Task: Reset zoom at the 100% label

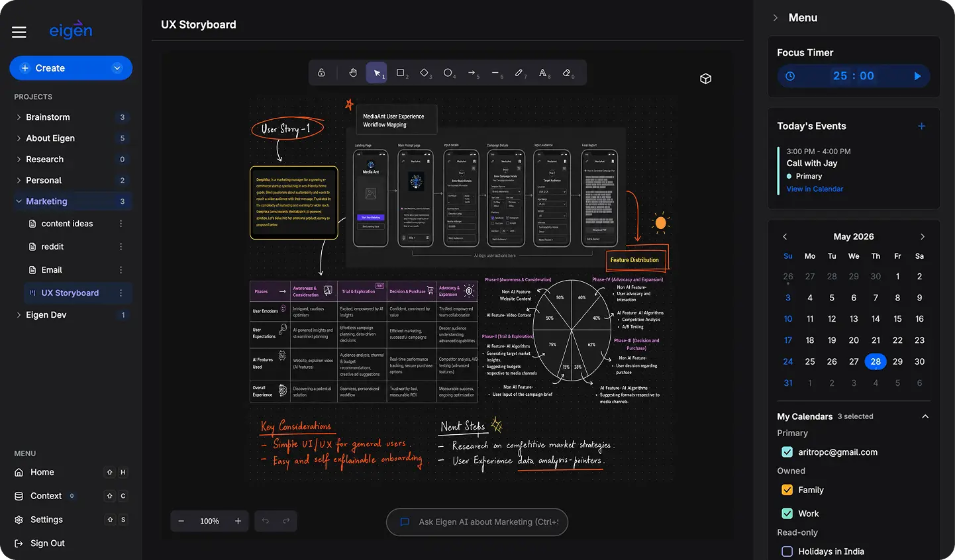Action: [209, 522]
